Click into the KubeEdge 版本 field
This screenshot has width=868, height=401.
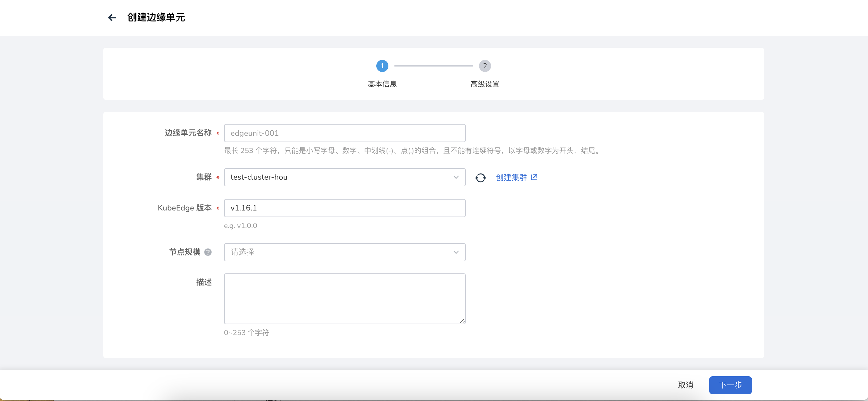tap(344, 208)
